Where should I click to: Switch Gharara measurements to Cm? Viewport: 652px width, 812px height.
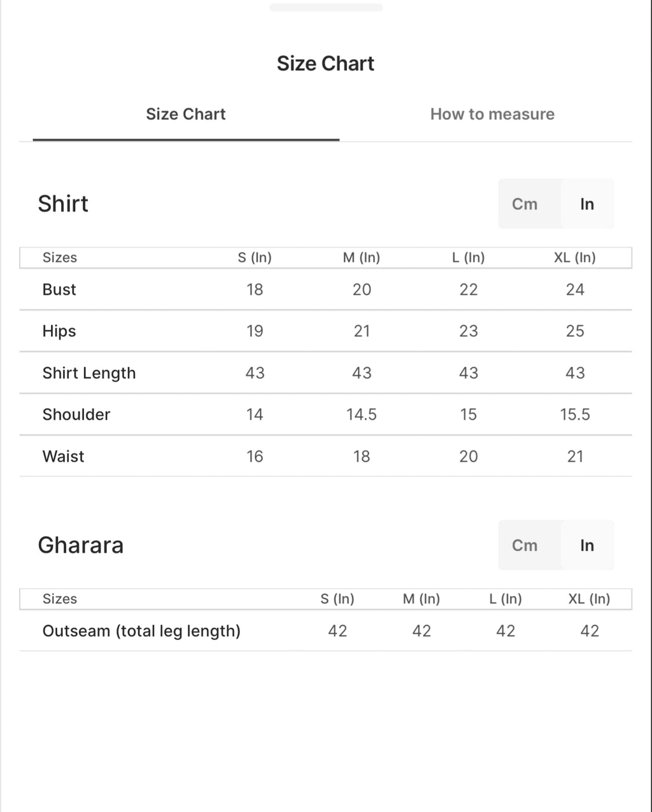tap(525, 545)
